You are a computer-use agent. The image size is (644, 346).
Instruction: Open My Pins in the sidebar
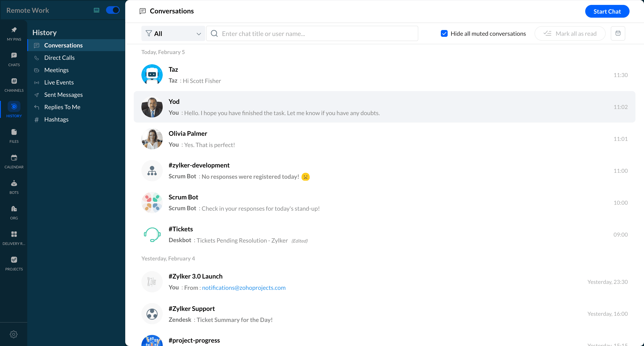(x=14, y=33)
